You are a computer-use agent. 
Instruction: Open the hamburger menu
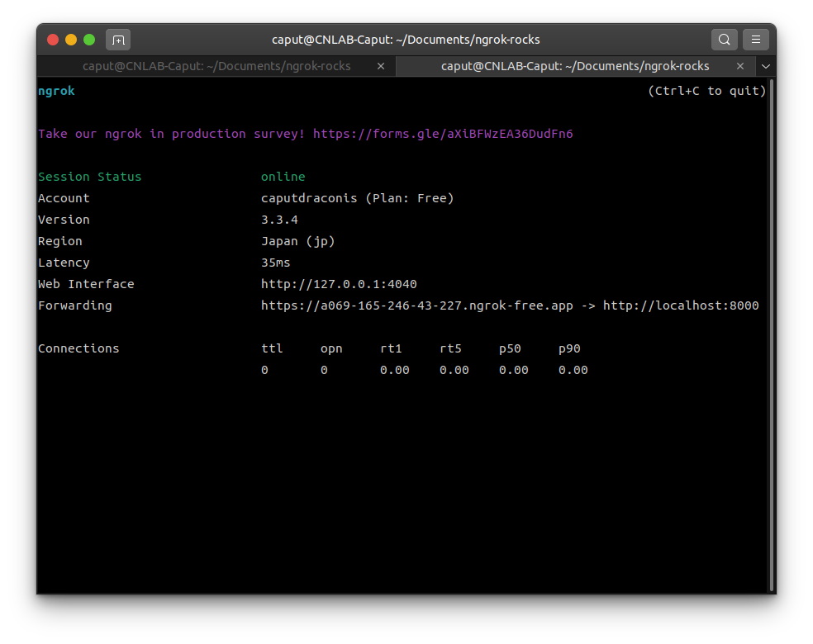[x=756, y=40]
